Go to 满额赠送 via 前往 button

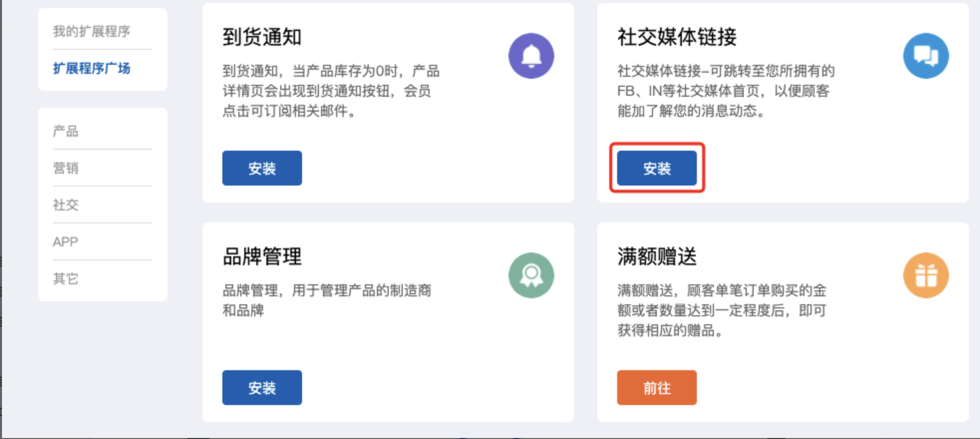tap(656, 388)
